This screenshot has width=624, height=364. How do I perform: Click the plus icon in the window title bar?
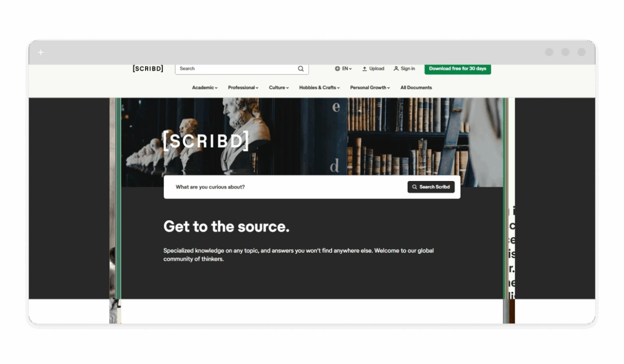coord(41,53)
